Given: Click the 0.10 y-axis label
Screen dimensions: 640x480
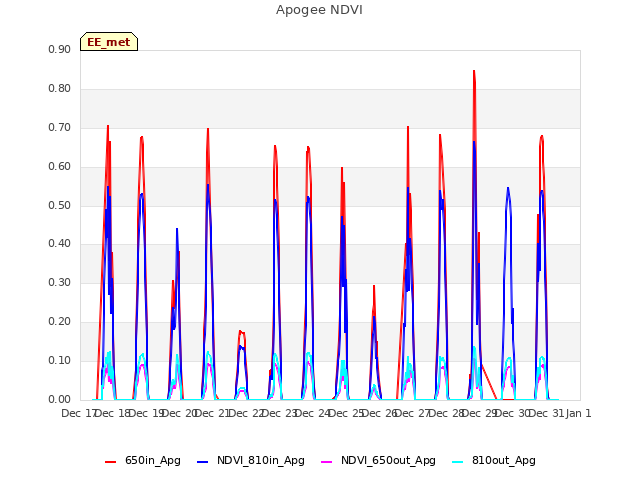Looking at the screenshot, I should [60, 360].
